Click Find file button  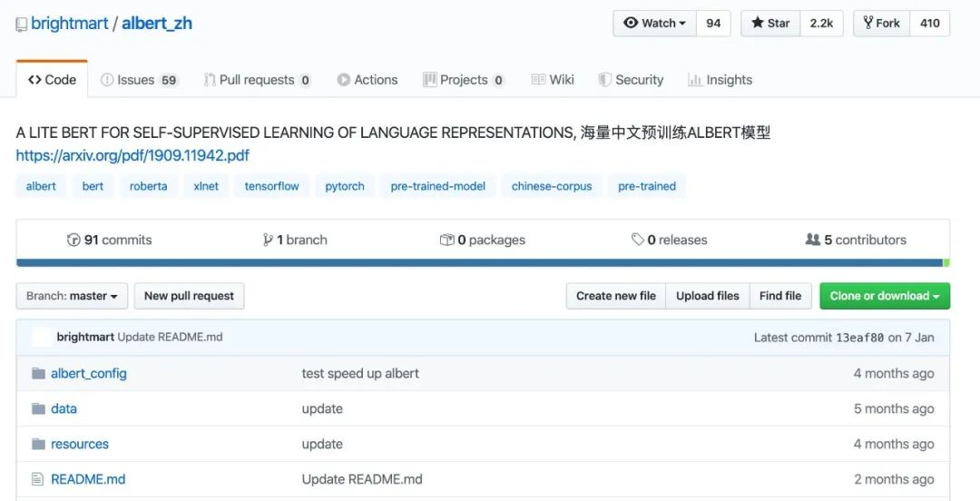(x=780, y=296)
